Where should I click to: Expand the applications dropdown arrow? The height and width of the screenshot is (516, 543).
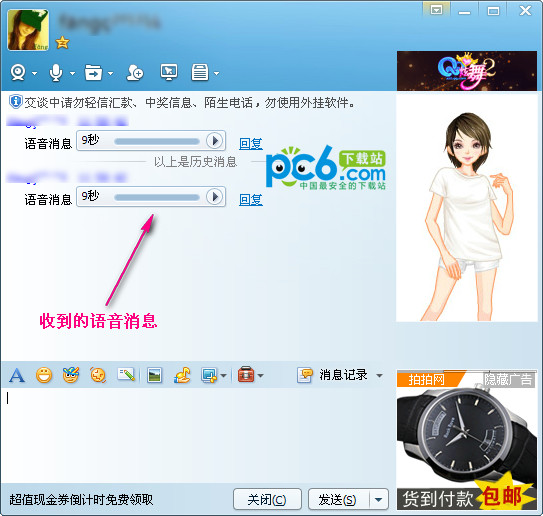click(x=216, y=73)
